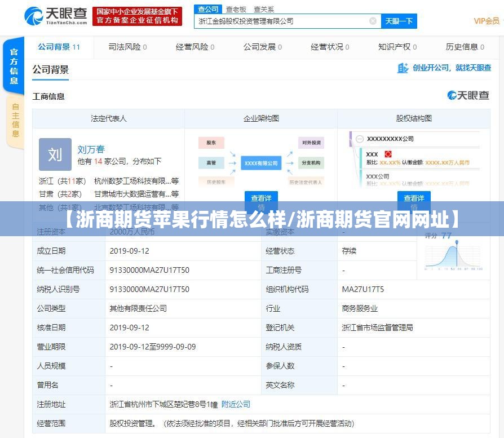Viewport: 504px width, 438px height.
Task: Click the Tianyancha logo icon
Action: (x=33, y=16)
